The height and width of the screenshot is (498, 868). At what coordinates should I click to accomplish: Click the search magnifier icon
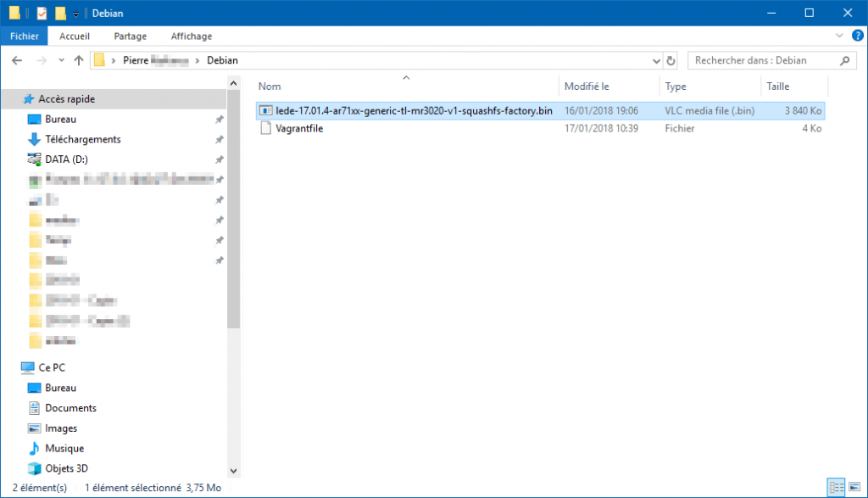click(844, 61)
